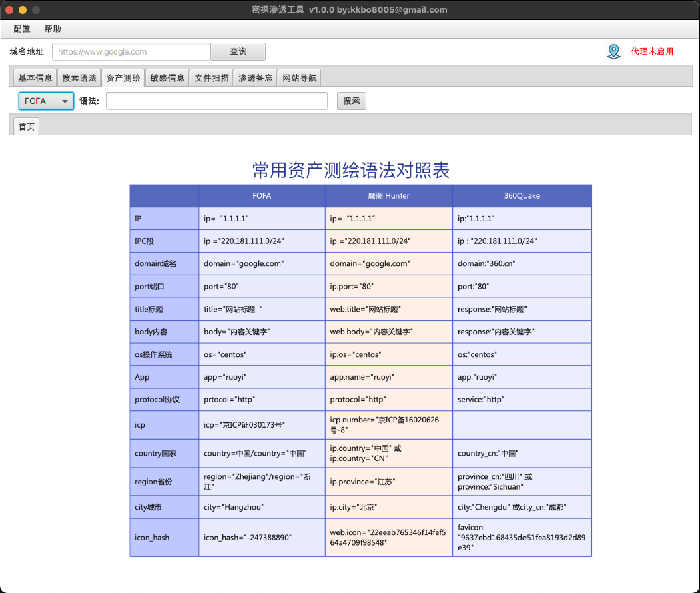
Task: Open the 配置 menu
Action: 22,29
